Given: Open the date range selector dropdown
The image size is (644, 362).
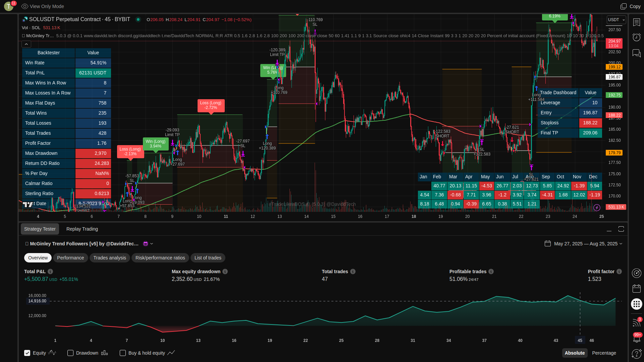Looking at the screenshot, I should click(589, 244).
